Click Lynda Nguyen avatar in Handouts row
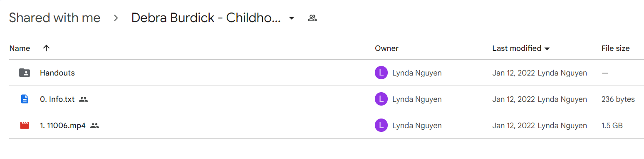The height and width of the screenshot is (159, 644). click(x=381, y=73)
